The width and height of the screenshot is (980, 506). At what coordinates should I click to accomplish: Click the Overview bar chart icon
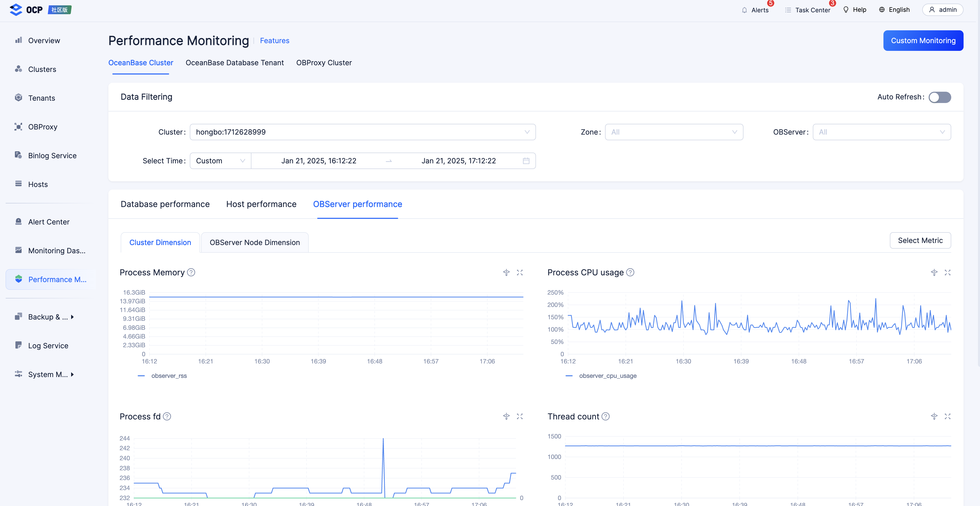tap(18, 40)
